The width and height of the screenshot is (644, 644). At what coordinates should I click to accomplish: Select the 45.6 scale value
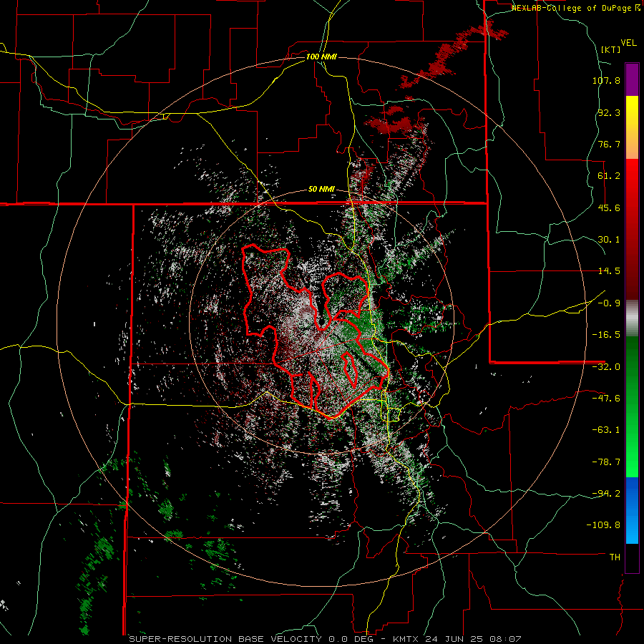[x=609, y=208]
